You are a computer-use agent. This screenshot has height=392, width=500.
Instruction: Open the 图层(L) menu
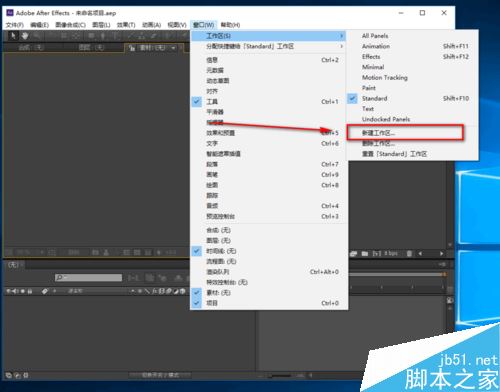[101, 25]
